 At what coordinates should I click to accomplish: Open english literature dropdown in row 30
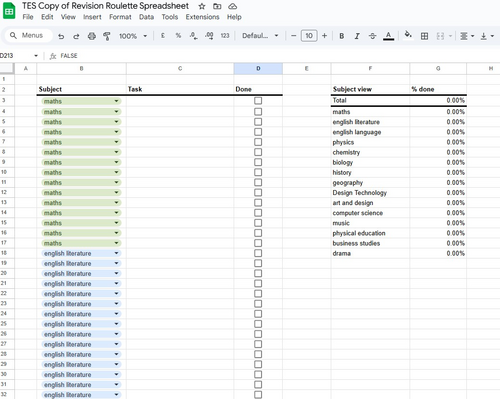(116, 374)
